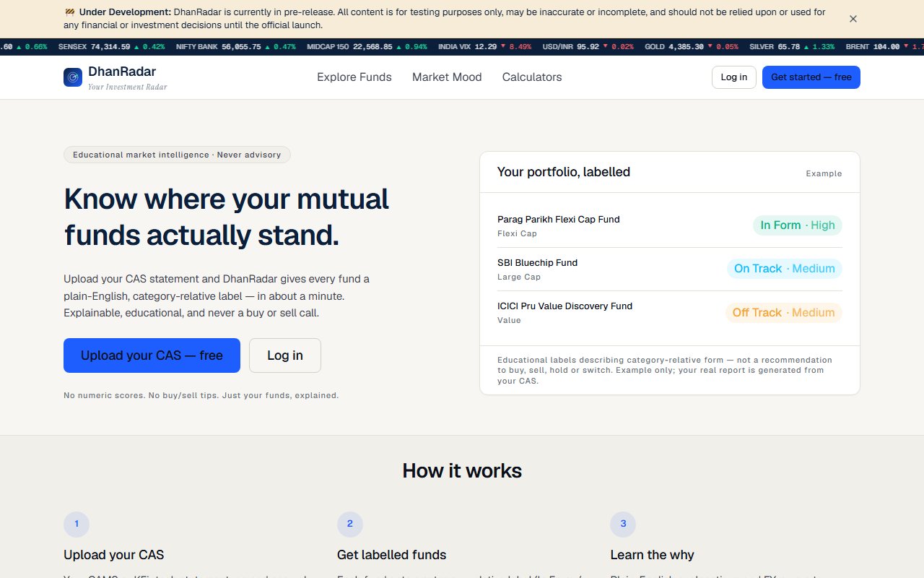Click the step 1 circle icon
924x578 pixels.
coord(77,525)
